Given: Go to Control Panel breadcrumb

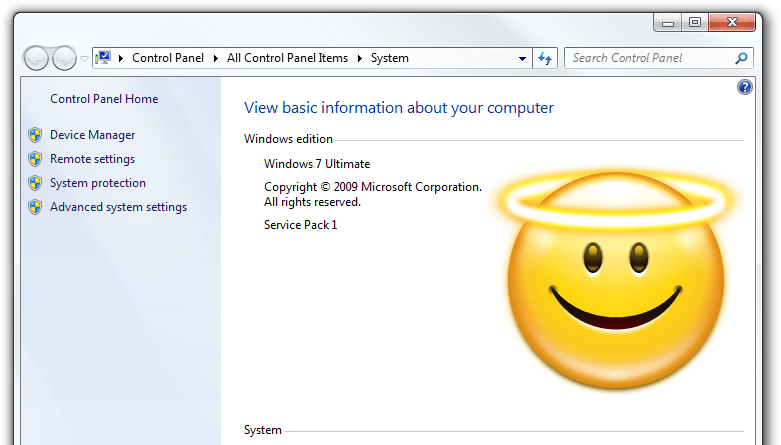Looking at the screenshot, I should pos(168,58).
